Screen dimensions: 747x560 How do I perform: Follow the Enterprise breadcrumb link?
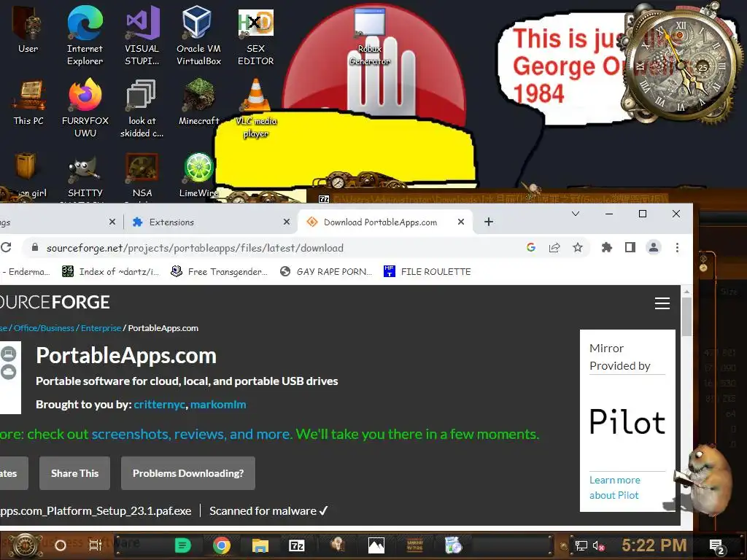click(101, 328)
